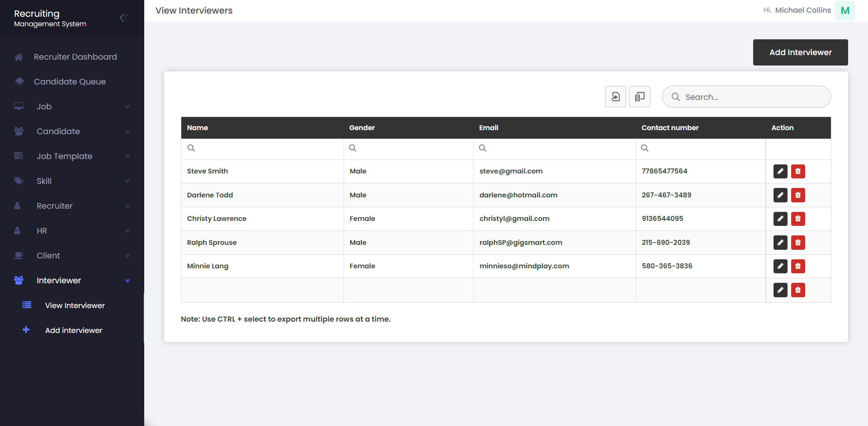Collapse sidebar with double chevron icon

[124, 18]
